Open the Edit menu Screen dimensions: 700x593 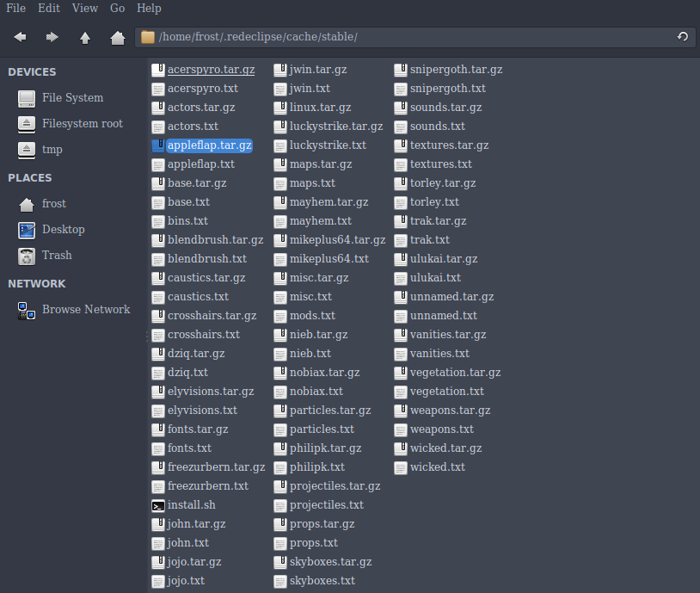(49, 8)
